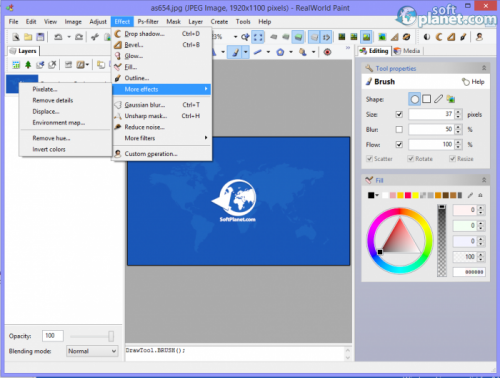Image resolution: width=500 pixels, height=378 pixels.
Task: Pick the pink-red color swatch
Action: 408,195
